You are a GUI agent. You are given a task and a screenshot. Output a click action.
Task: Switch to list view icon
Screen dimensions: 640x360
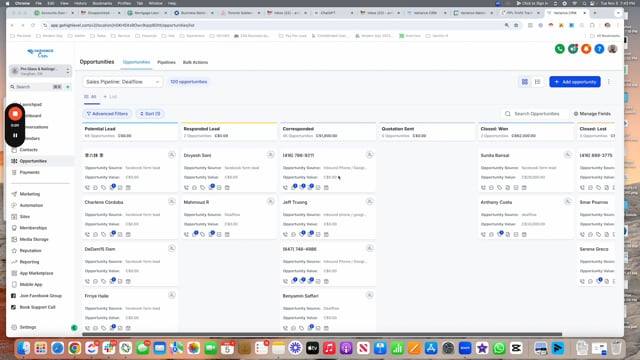(x=538, y=82)
